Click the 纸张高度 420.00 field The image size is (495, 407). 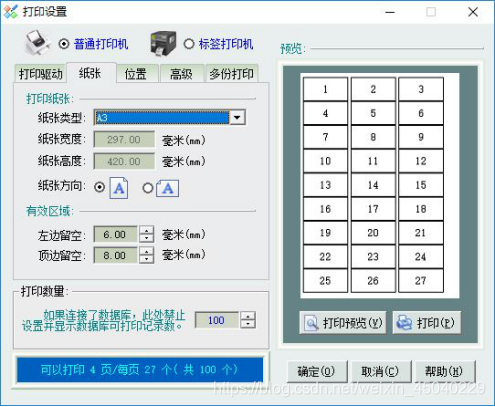pyautogui.click(x=124, y=161)
